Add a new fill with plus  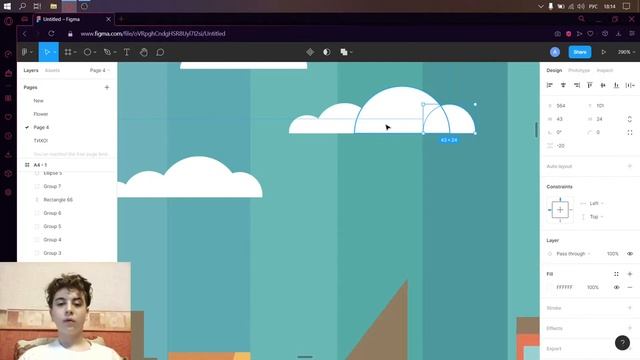[630, 274]
